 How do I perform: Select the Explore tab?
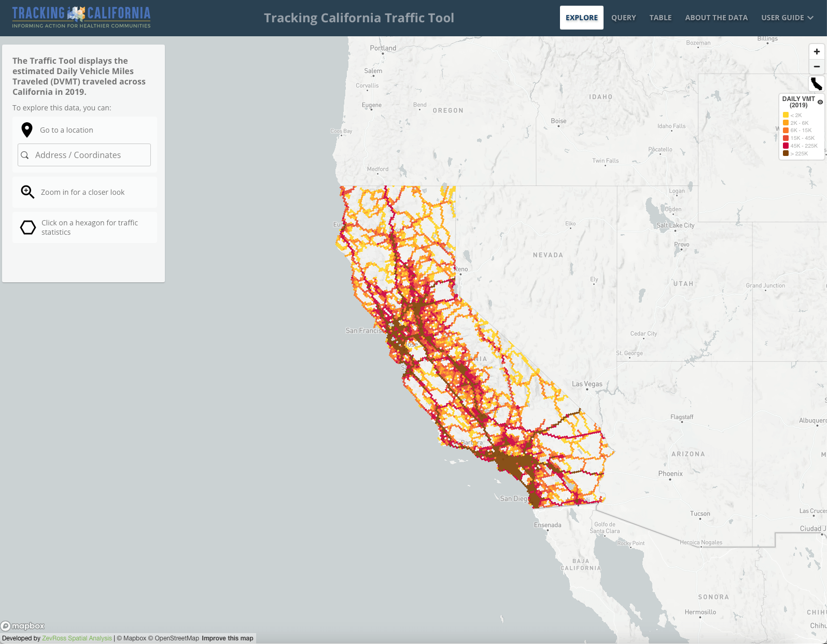point(581,18)
